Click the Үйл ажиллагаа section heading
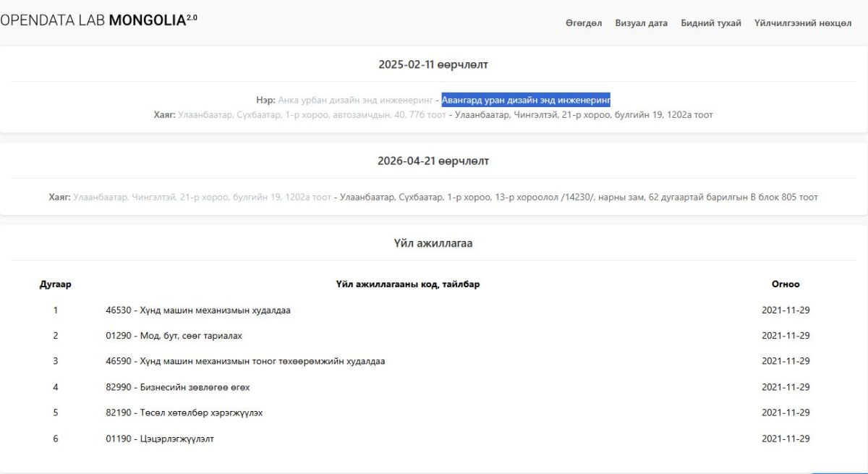This screenshot has height=474, width=868. (433, 243)
